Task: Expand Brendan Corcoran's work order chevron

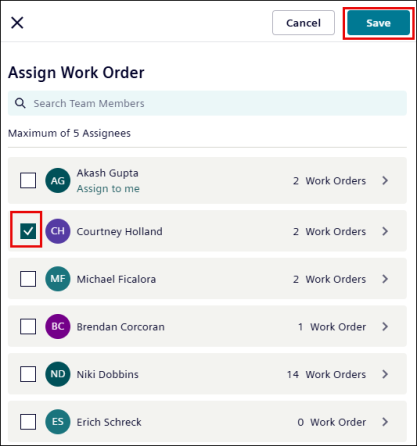Action: tap(385, 327)
